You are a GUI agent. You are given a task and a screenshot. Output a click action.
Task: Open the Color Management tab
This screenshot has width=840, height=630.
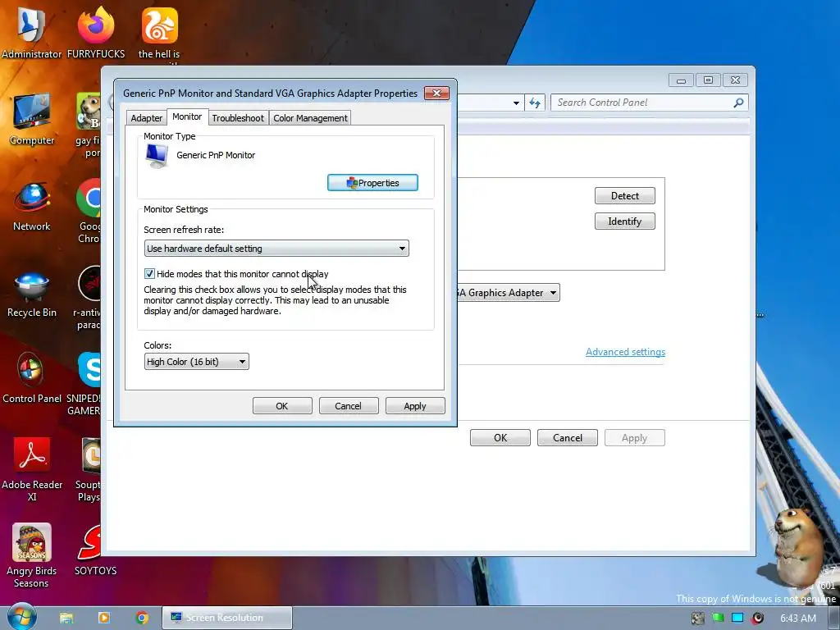[x=310, y=118]
